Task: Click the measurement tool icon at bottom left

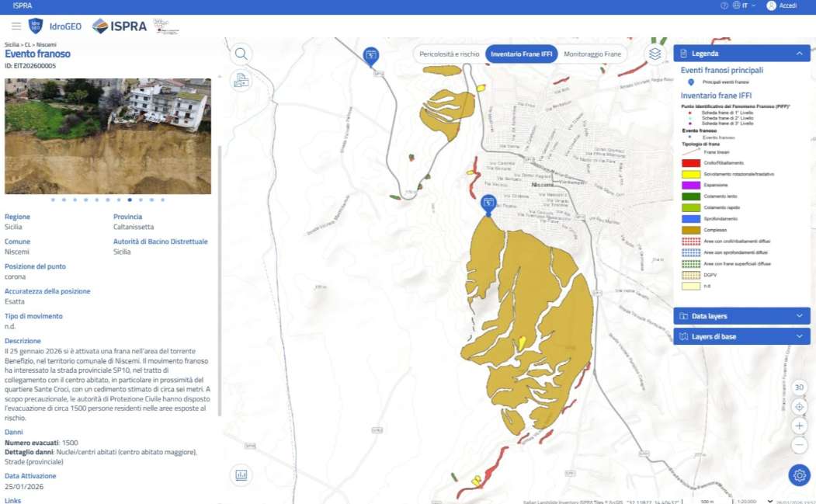Action: (x=241, y=474)
